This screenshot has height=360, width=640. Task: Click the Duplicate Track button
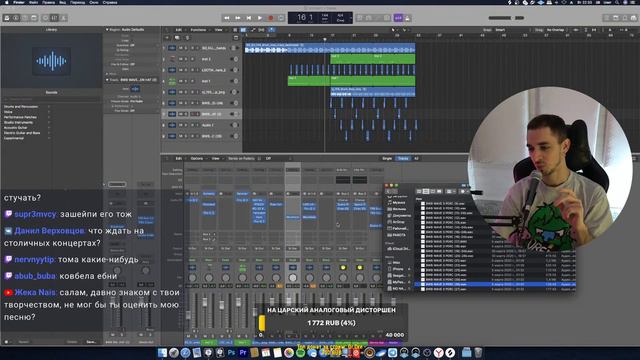pyautogui.click(x=177, y=38)
